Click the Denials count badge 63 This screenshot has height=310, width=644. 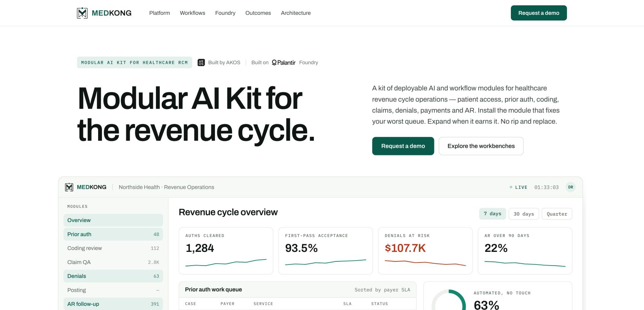coord(156,276)
